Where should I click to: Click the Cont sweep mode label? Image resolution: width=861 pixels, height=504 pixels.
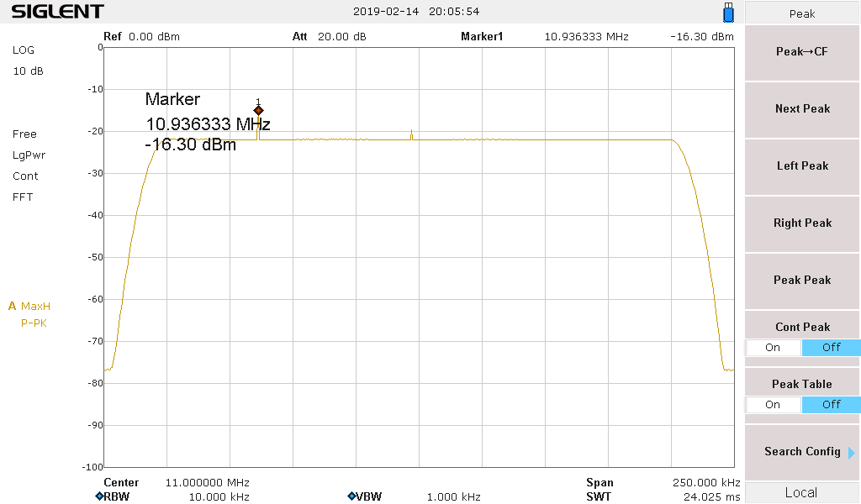25,176
